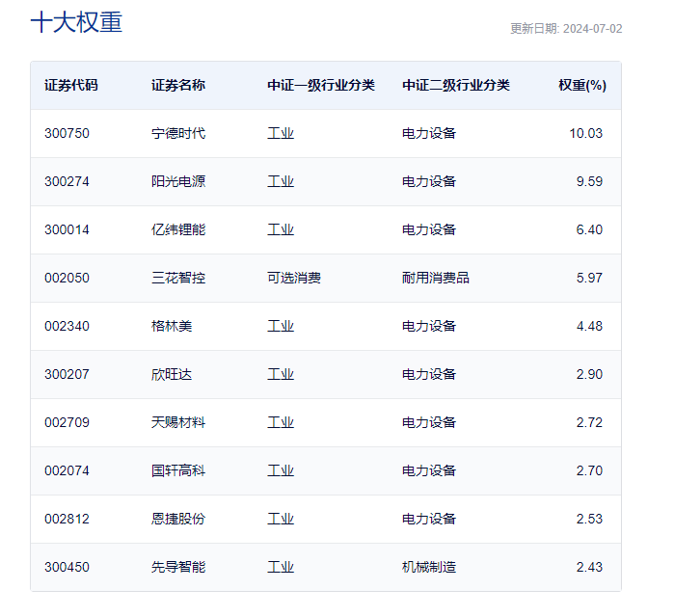Click the 中证一级行业分类 column header
The height and width of the screenshot is (616, 674).
click(321, 85)
